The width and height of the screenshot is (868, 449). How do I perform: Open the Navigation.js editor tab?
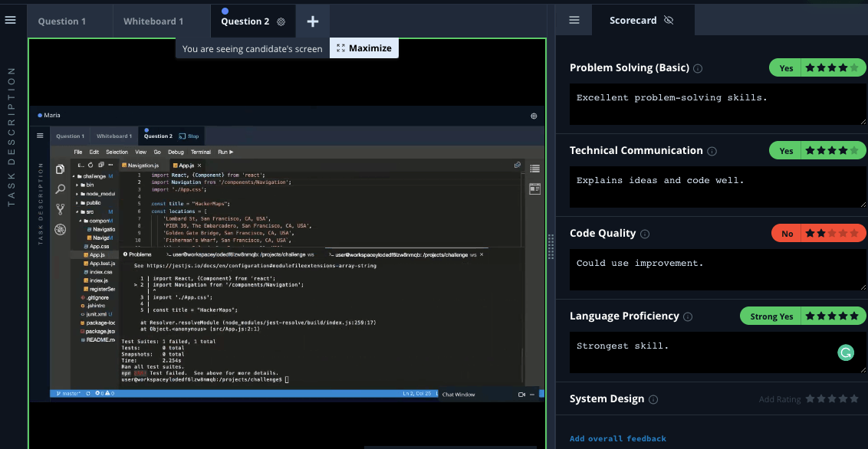(143, 166)
